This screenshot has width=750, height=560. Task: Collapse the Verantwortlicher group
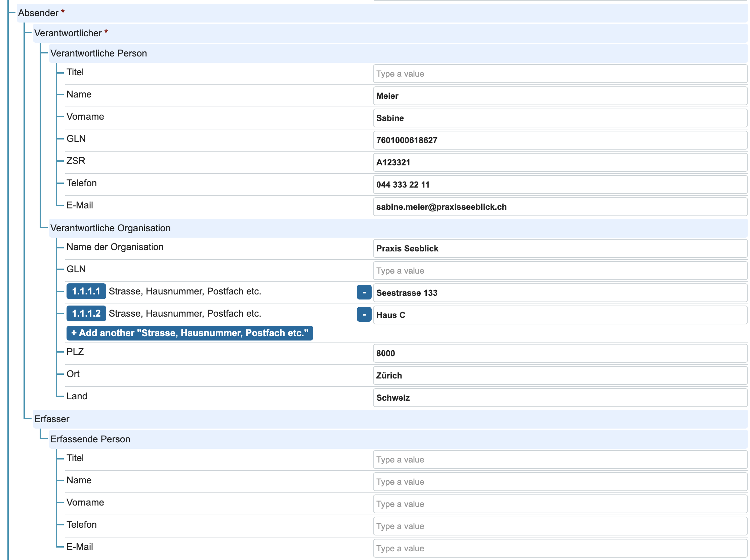tap(68, 33)
